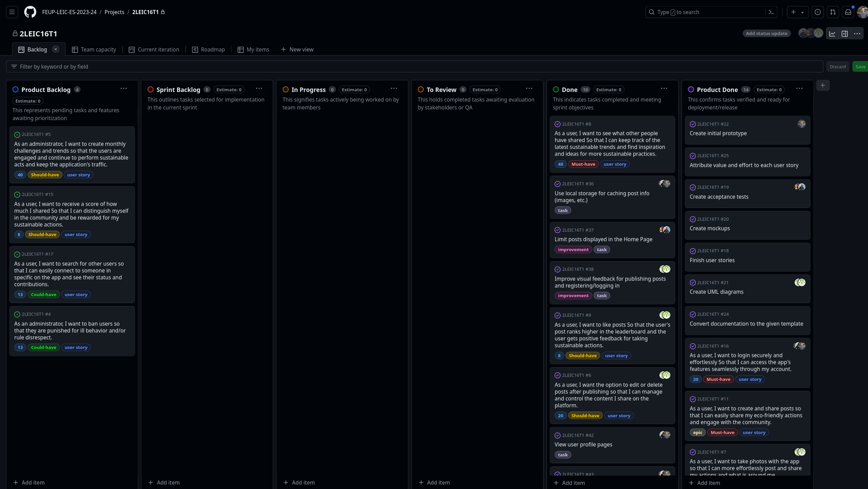The height and width of the screenshot is (489, 868).
Task: Switch to the Team capacity tab
Action: 94,49
